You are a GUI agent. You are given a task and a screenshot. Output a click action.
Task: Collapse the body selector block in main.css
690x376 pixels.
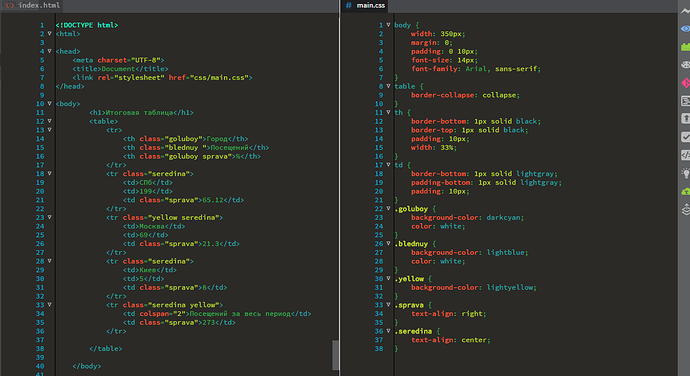click(388, 25)
